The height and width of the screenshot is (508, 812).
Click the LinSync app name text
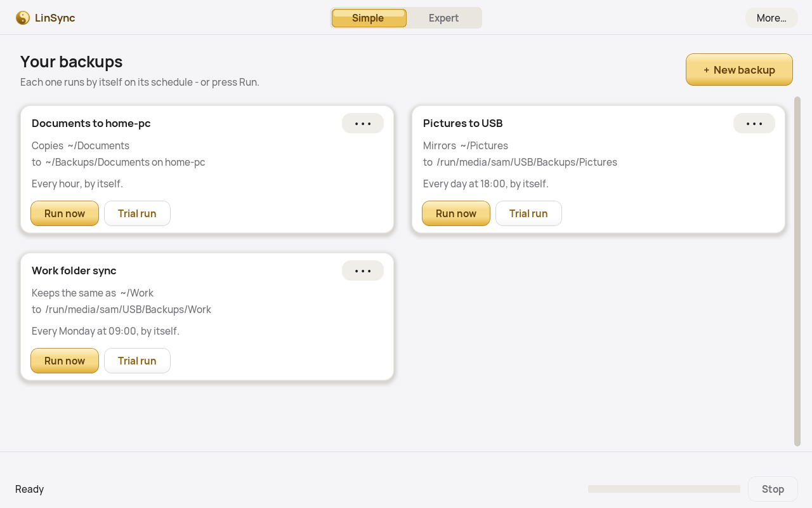[55, 18]
